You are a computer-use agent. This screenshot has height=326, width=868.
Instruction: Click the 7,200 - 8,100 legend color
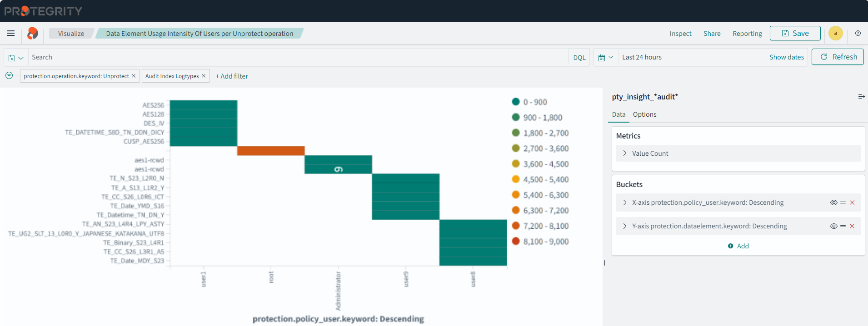(x=516, y=226)
